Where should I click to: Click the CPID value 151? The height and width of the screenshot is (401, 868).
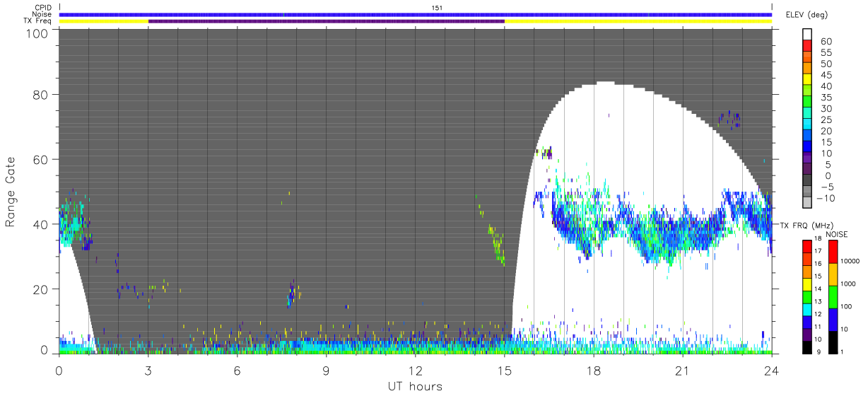click(x=437, y=7)
